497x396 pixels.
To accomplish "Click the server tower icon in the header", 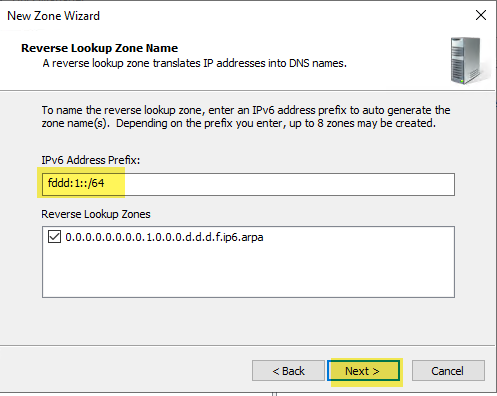I will (467, 60).
